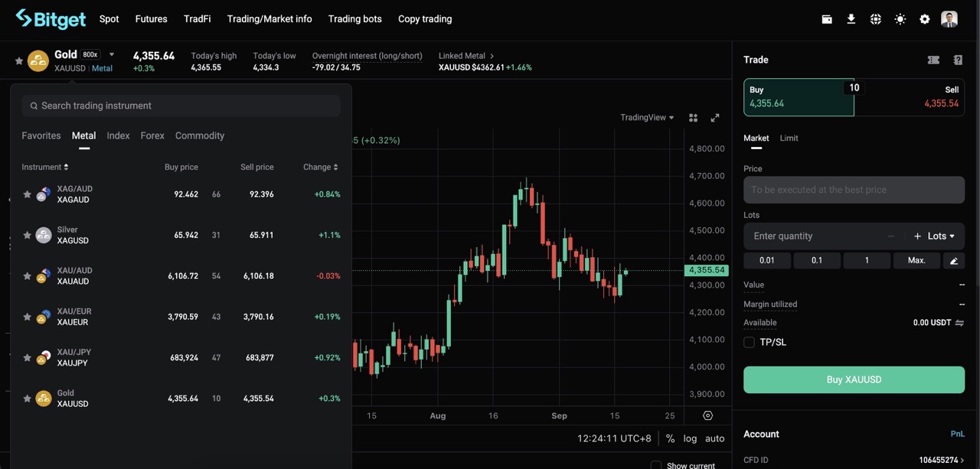Click the Silver instrument icon
980x469 pixels.
[x=44, y=235]
